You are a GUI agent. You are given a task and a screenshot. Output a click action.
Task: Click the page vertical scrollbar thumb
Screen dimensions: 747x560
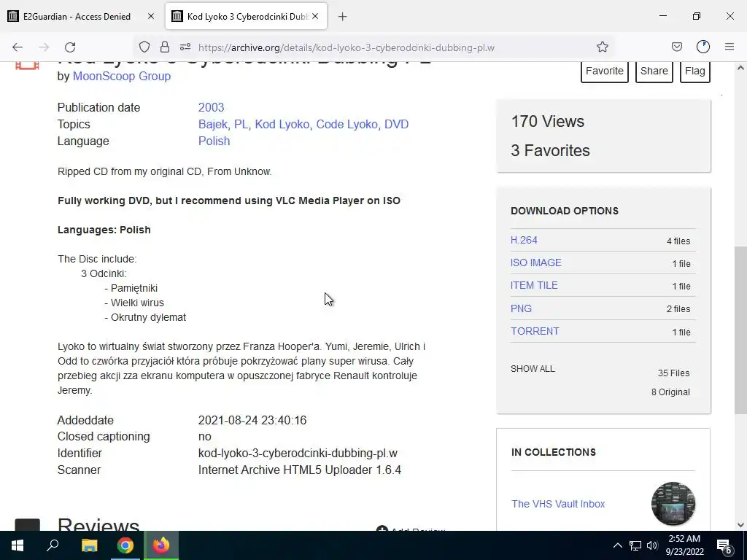coord(740,330)
